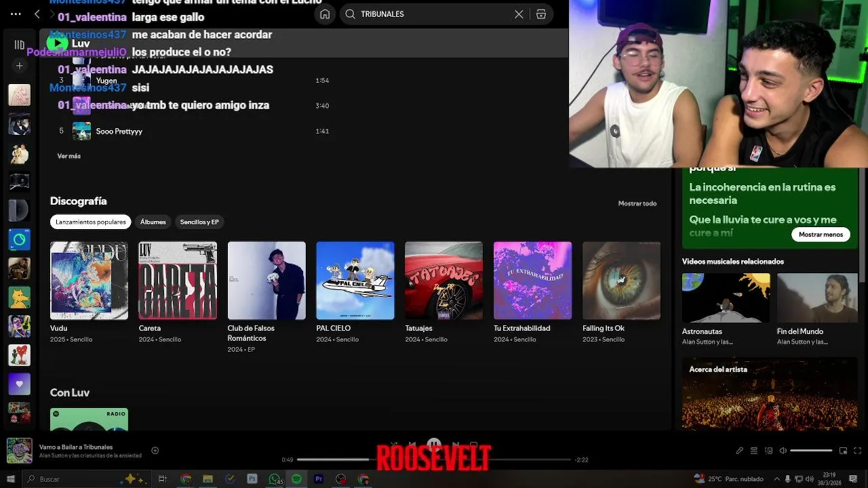Skip to the previous track
Screen dimensions: 868x488
click(x=412, y=445)
